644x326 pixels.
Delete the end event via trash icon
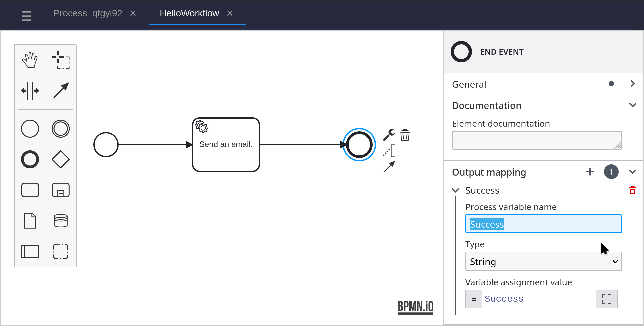(405, 135)
